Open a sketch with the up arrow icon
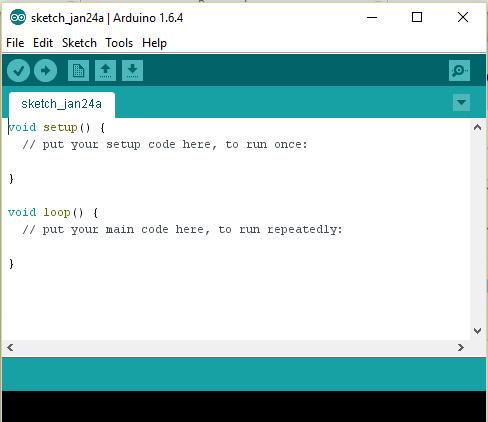 (105, 70)
